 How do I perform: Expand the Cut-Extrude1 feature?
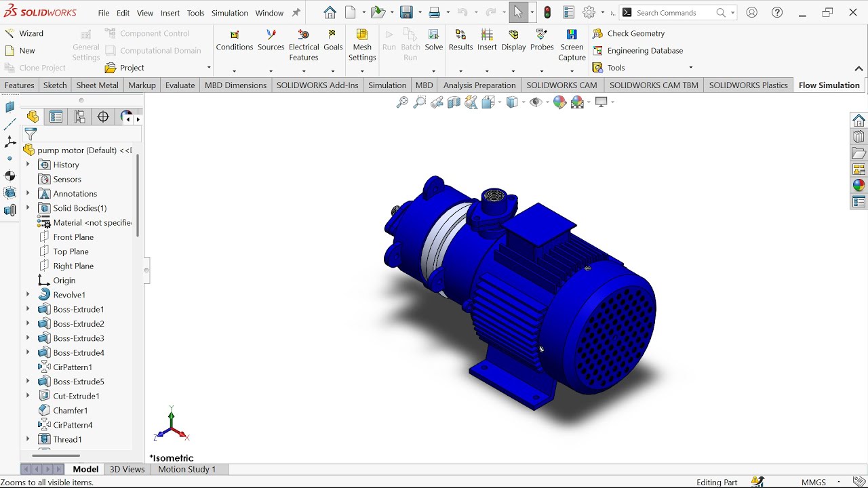[28, 396]
